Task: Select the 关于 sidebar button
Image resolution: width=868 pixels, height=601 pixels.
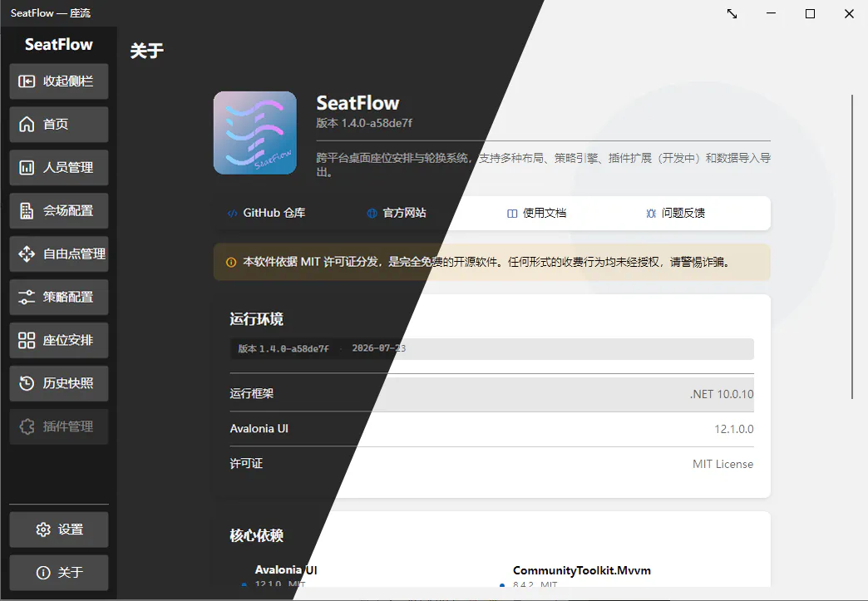Action: click(59, 573)
